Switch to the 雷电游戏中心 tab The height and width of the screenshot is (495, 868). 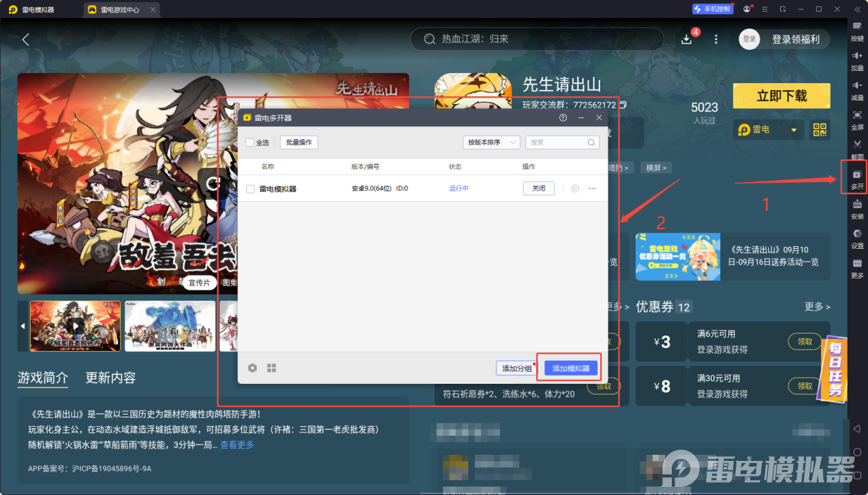coord(121,10)
